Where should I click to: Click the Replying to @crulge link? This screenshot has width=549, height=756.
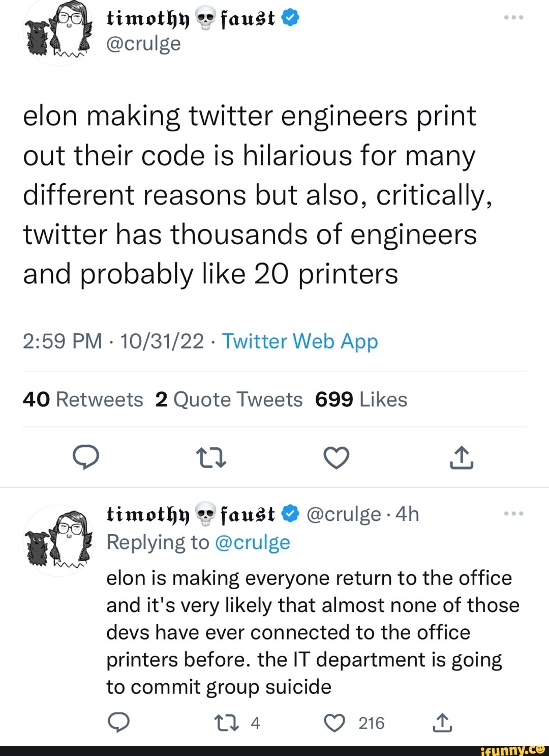tap(253, 542)
